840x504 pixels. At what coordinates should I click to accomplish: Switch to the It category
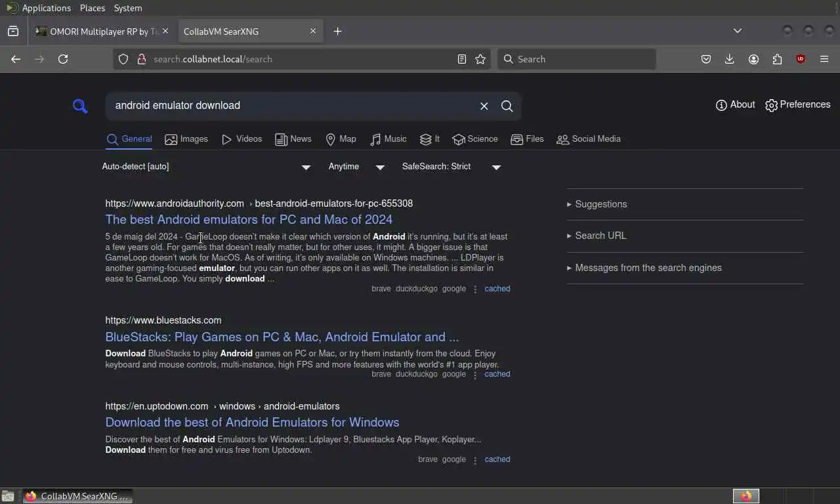click(x=430, y=139)
